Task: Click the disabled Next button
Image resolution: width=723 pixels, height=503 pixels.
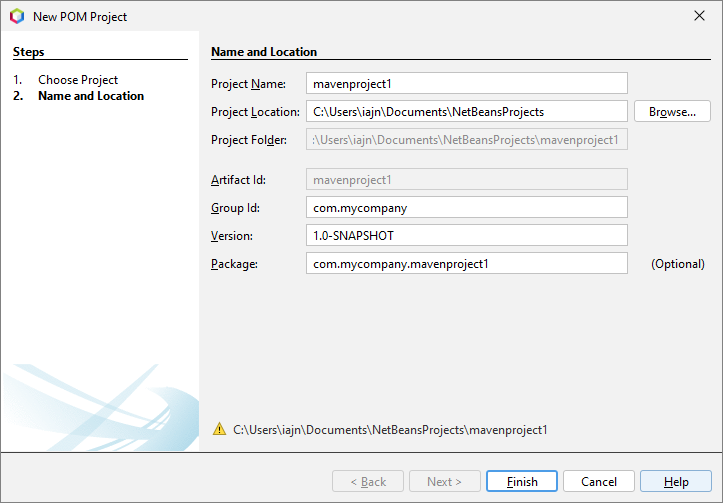Action: pyautogui.click(x=444, y=481)
